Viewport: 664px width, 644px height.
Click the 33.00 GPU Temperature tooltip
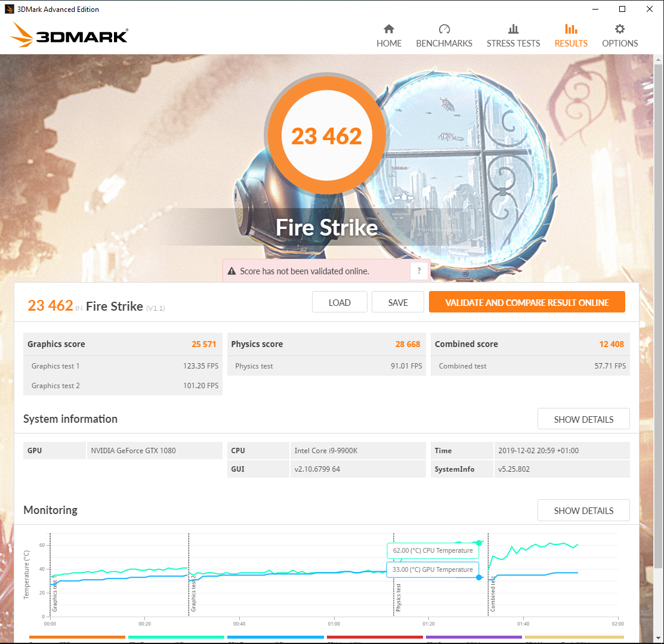433,569
